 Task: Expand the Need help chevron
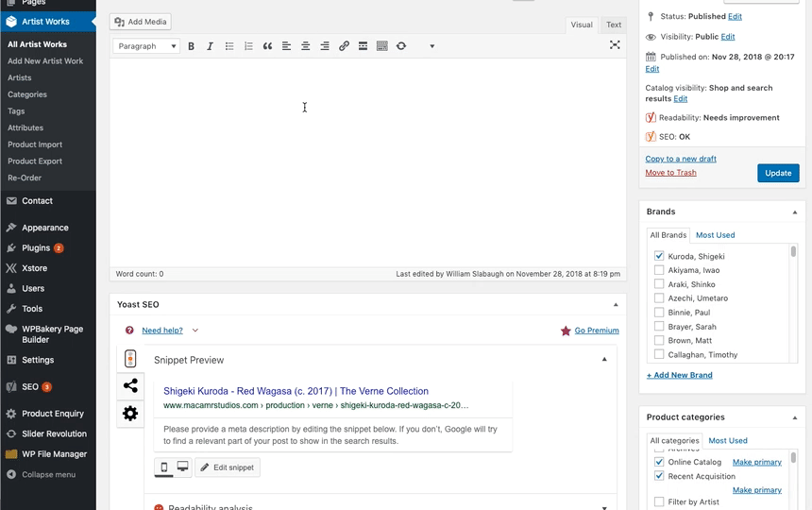point(195,331)
